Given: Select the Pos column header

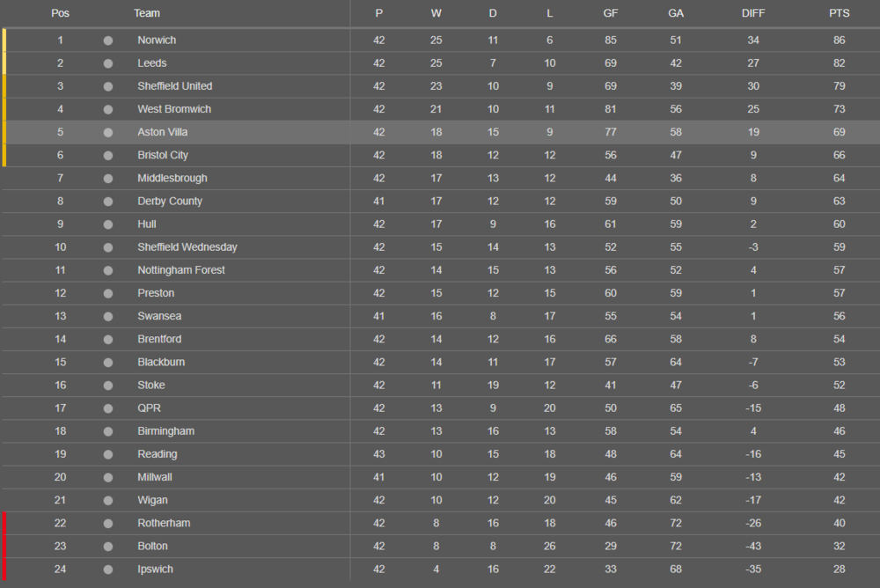Looking at the screenshot, I should click(60, 13).
